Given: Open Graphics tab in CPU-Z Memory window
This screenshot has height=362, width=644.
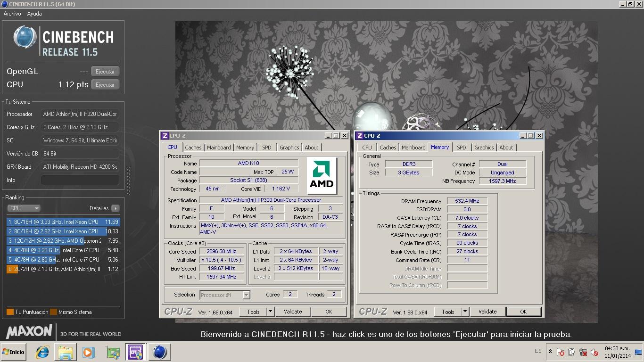Looking at the screenshot, I should coord(484,148).
